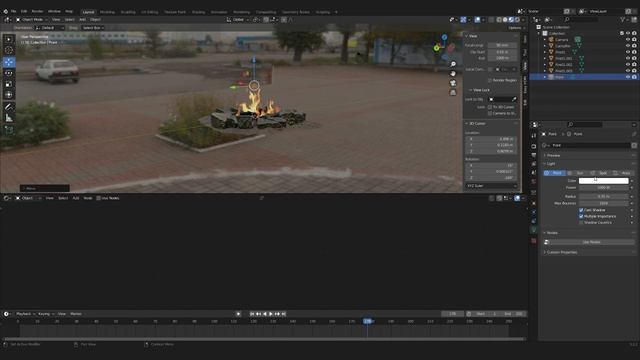Open the Select Box dropdown
The width and height of the screenshot is (640, 360).
pos(92,28)
